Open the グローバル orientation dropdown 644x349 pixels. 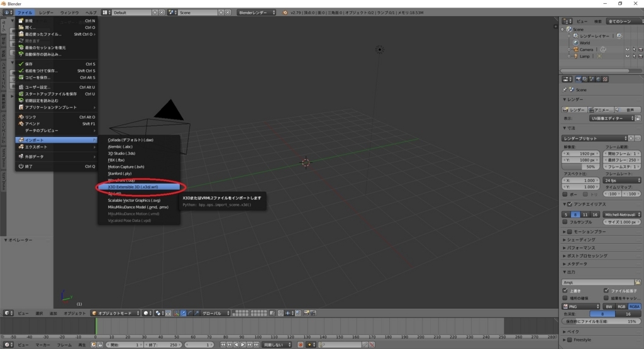[x=216, y=313]
